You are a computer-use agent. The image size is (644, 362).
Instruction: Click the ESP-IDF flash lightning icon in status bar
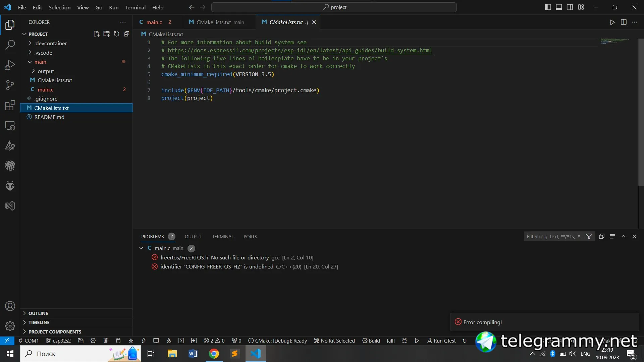(x=144, y=341)
